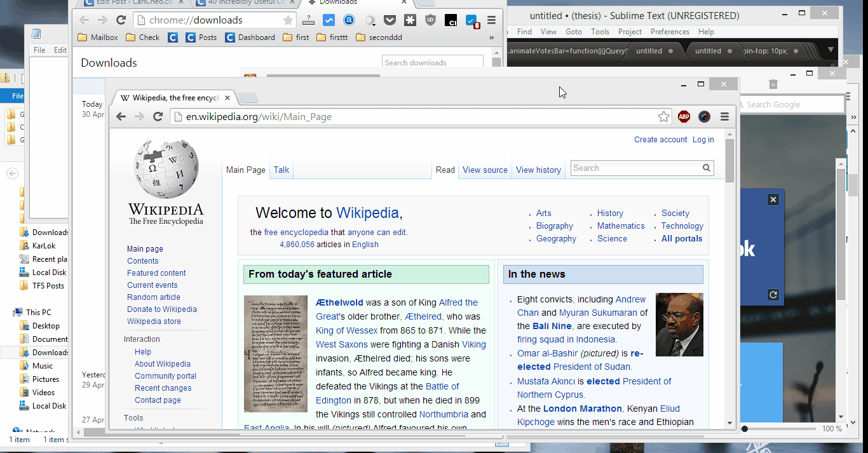The height and width of the screenshot is (453, 868).
Task: Open Sublime Text tab list dropdown arrow
Action: 831,50
